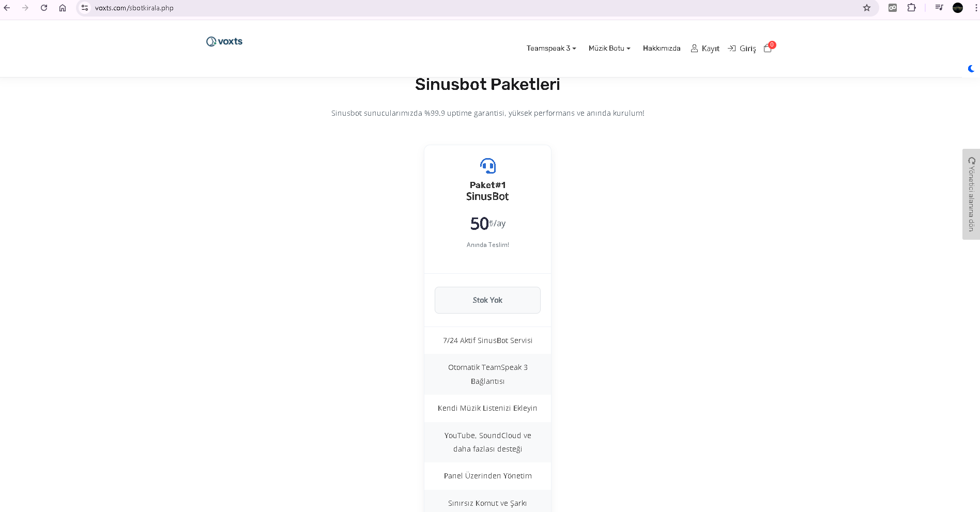The width and height of the screenshot is (980, 512).
Task: Toggle dark mode moon icon
Action: (971, 69)
